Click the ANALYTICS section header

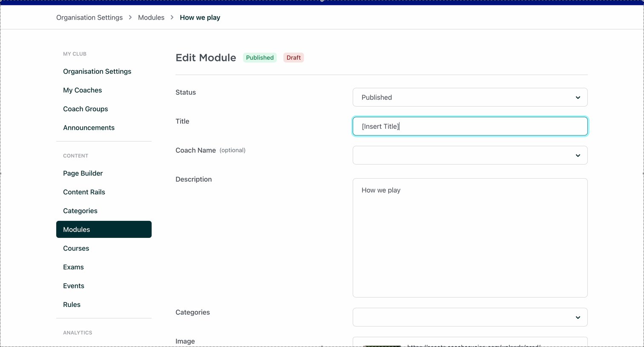pyautogui.click(x=78, y=333)
